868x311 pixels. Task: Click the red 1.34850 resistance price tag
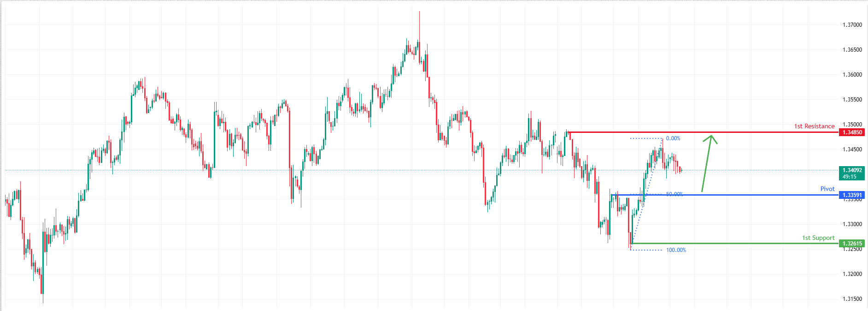[x=851, y=132]
